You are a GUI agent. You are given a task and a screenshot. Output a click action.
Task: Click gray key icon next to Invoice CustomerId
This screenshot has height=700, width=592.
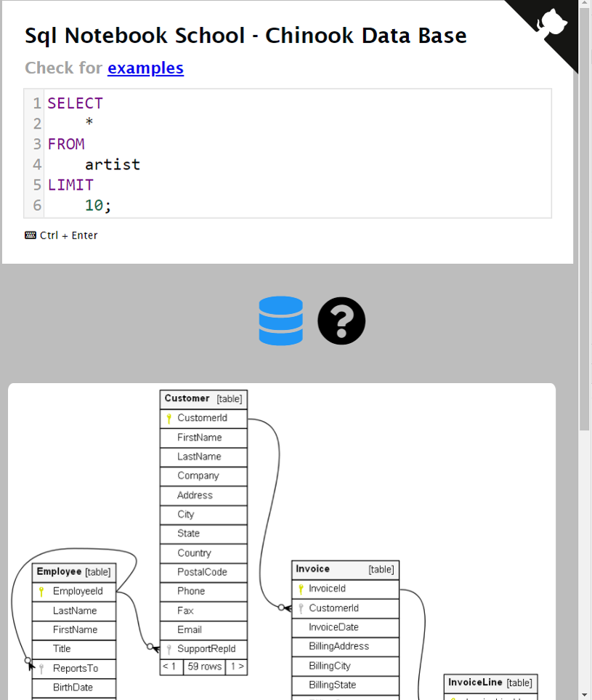[x=301, y=608]
